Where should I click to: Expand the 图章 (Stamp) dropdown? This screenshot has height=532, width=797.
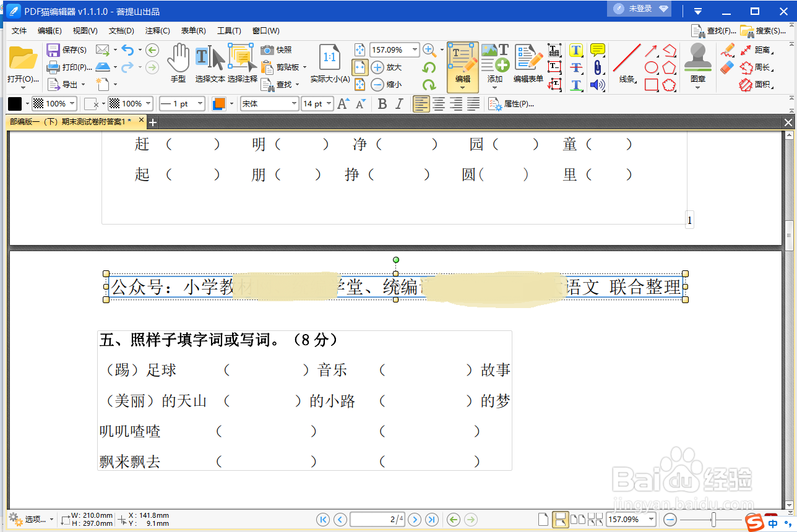(x=698, y=87)
